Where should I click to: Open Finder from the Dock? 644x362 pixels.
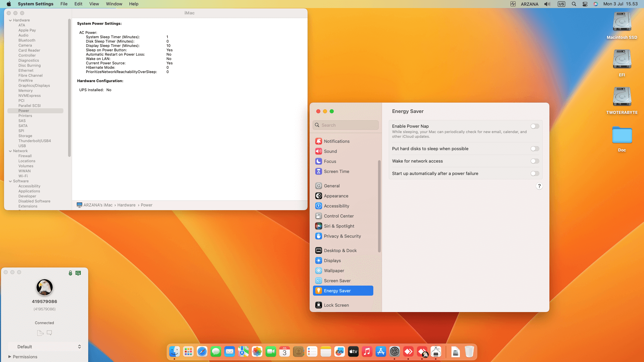pyautogui.click(x=174, y=352)
